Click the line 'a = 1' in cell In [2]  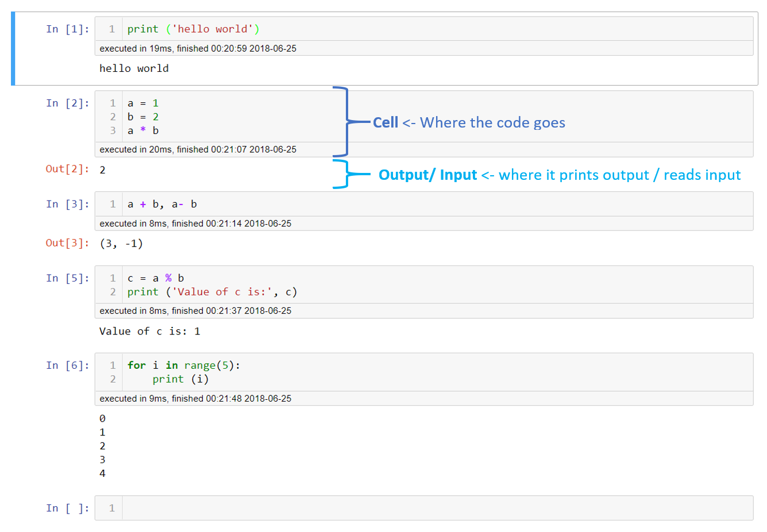pos(143,103)
